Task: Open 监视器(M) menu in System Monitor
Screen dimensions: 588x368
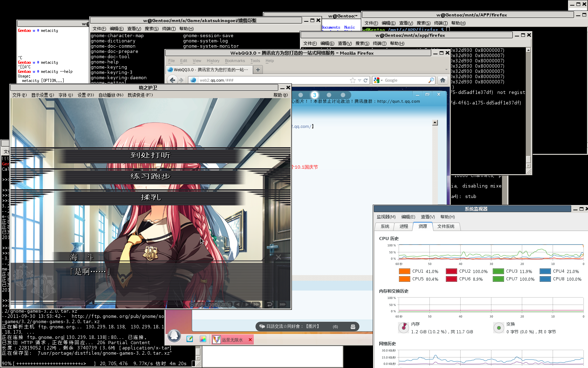Action: tap(386, 217)
